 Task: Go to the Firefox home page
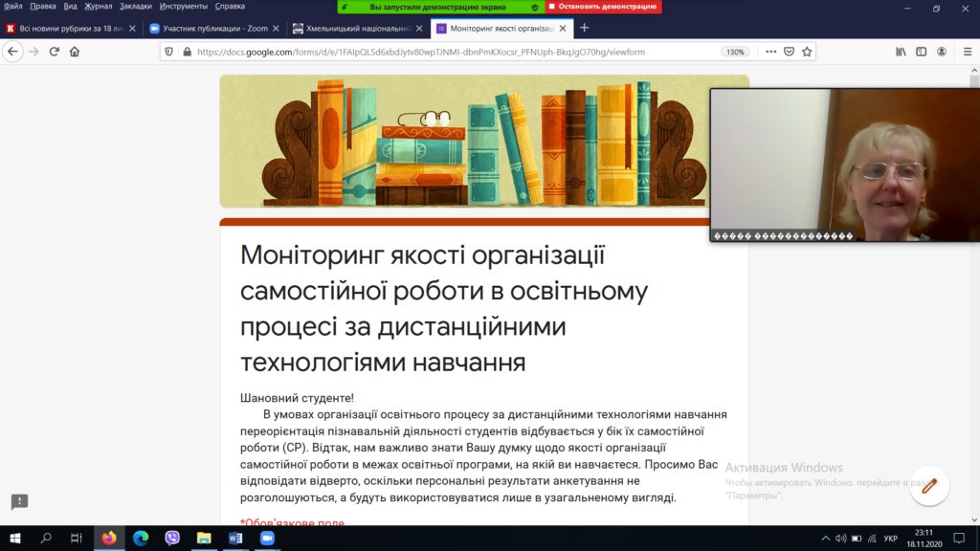pos(75,52)
